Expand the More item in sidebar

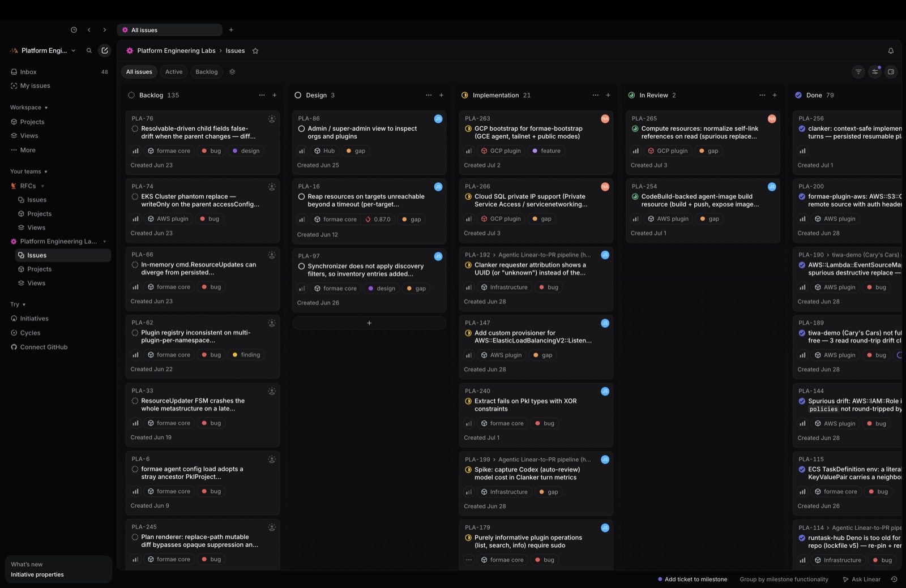(23, 150)
